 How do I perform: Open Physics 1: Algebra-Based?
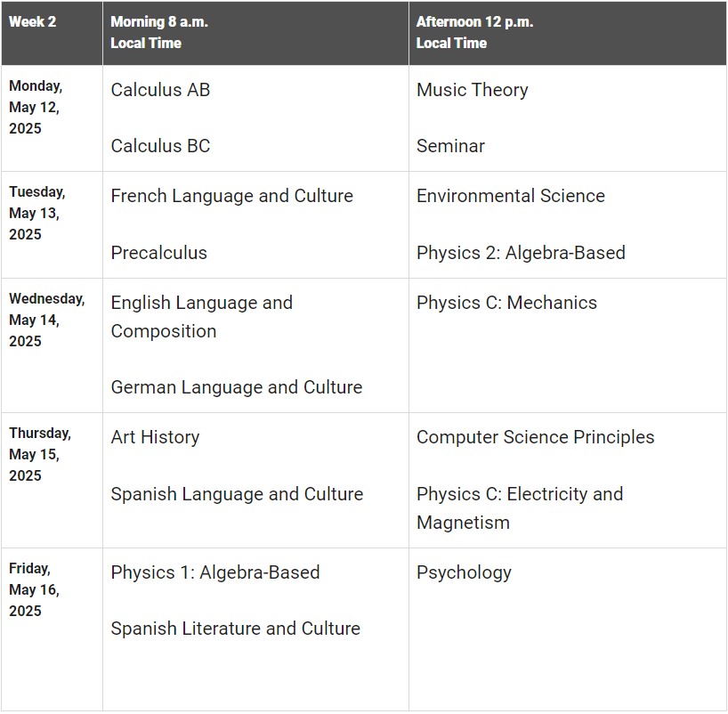(x=214, y=572)
